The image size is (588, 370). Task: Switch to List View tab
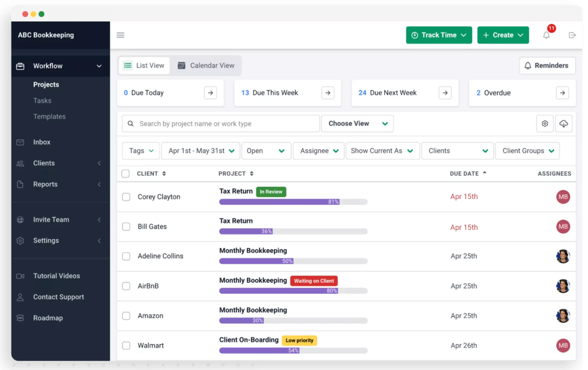[144, 66]
